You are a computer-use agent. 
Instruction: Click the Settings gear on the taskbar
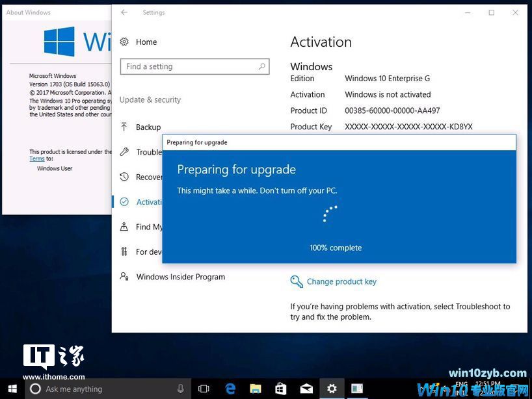tap(332, 389)
